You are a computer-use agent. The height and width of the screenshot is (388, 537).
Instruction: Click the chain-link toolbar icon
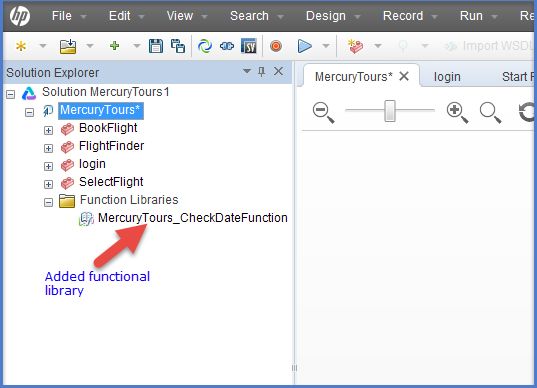pyautogui.click(x=227, y=46)
